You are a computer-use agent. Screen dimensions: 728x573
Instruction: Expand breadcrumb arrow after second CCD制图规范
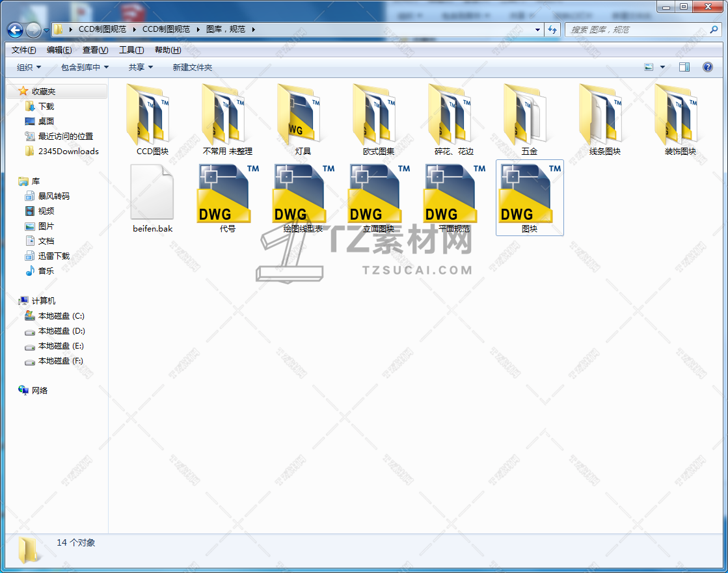coord(198,29)
